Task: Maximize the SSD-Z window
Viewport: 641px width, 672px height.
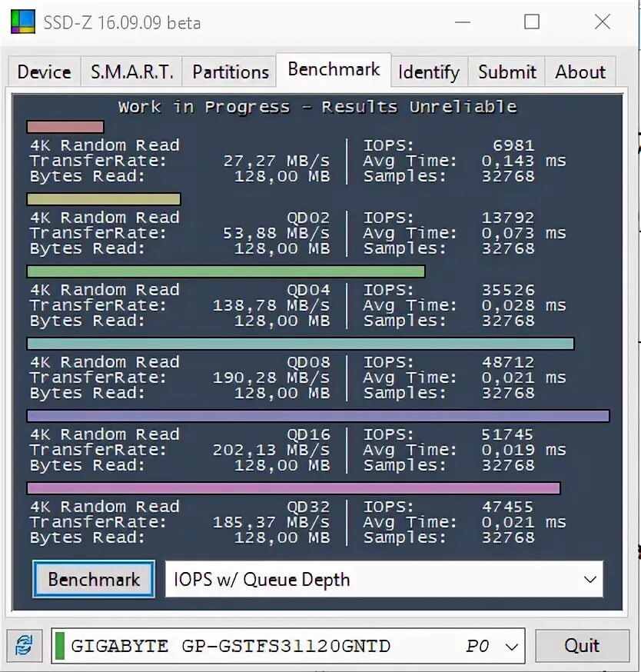Action: [532, 22]
